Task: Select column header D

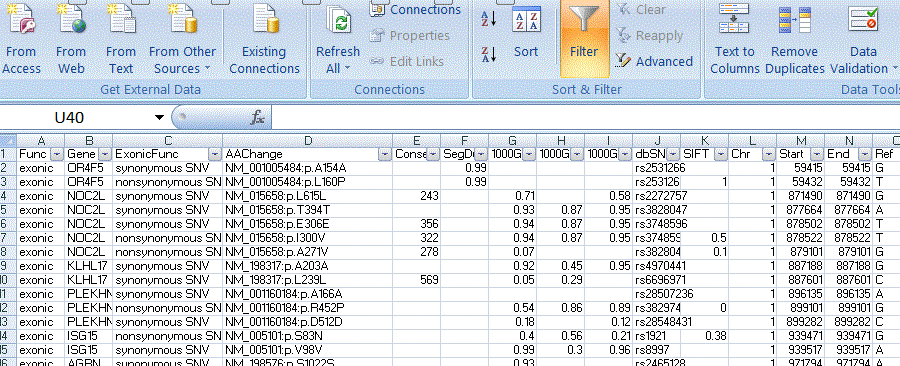Action: tap(308, 141)
